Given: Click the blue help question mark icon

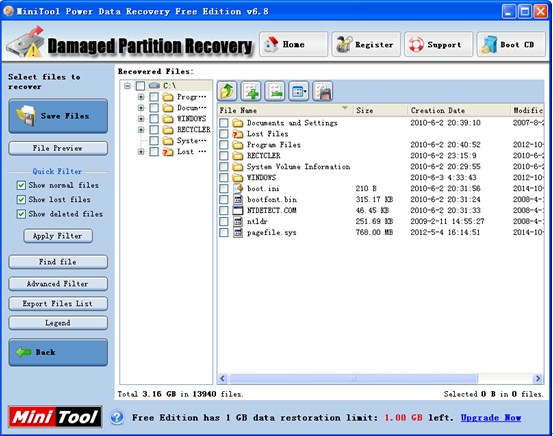Looking at the screenshot, I should 117,418.
